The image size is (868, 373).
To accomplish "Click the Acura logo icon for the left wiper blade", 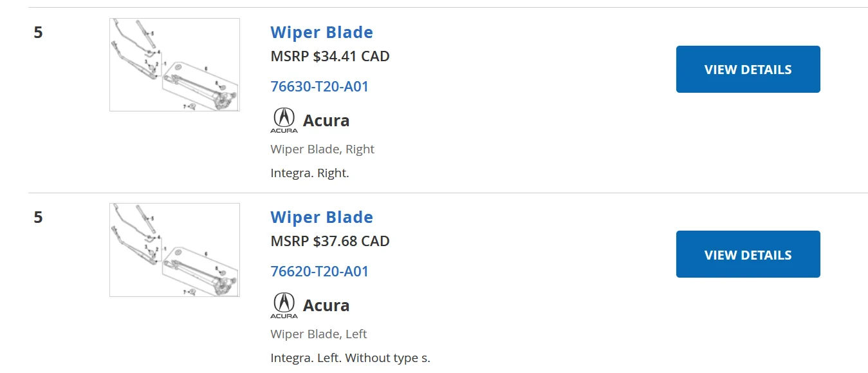I will click(284, 305).
